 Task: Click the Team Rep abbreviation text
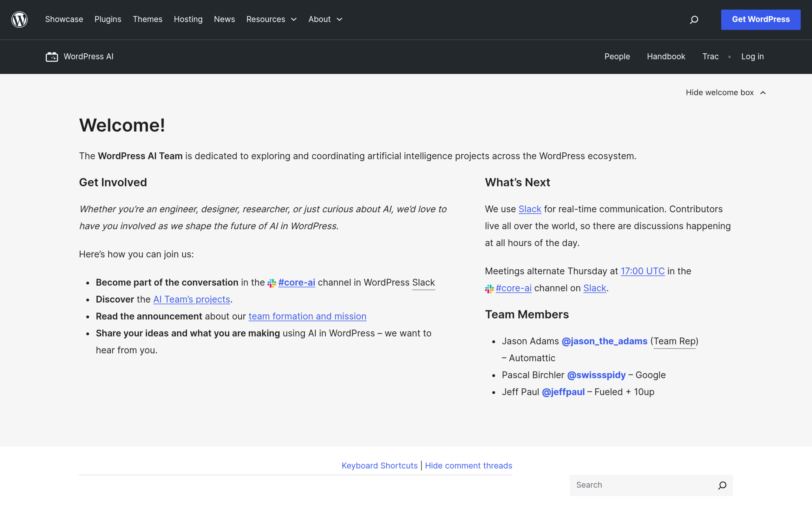coord(674,341)
